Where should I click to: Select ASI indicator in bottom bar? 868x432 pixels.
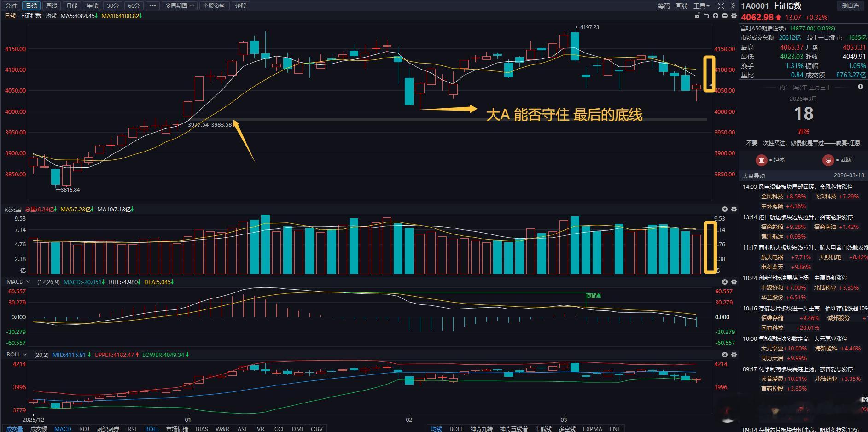[242, 429]
